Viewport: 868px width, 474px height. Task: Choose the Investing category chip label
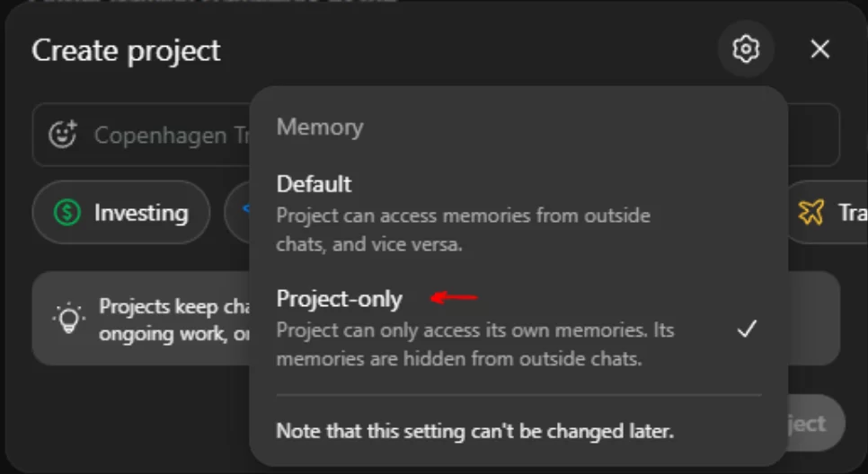[x=141, y=213]
